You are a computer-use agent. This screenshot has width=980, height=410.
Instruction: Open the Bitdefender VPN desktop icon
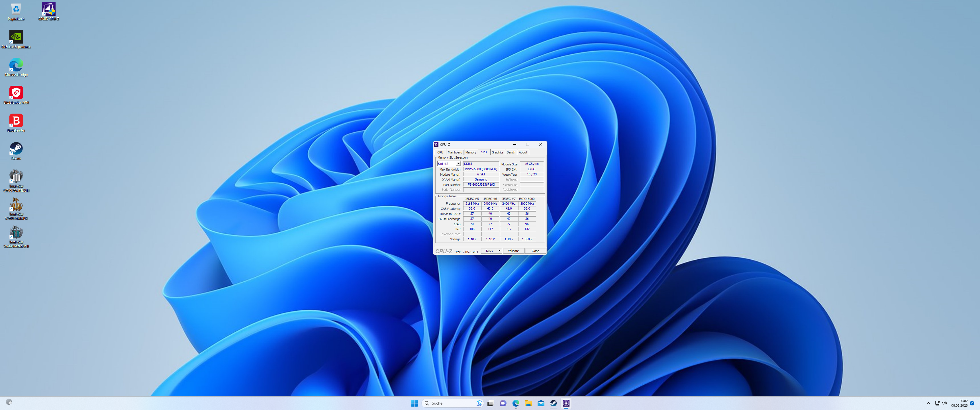[x=16, y=93]
